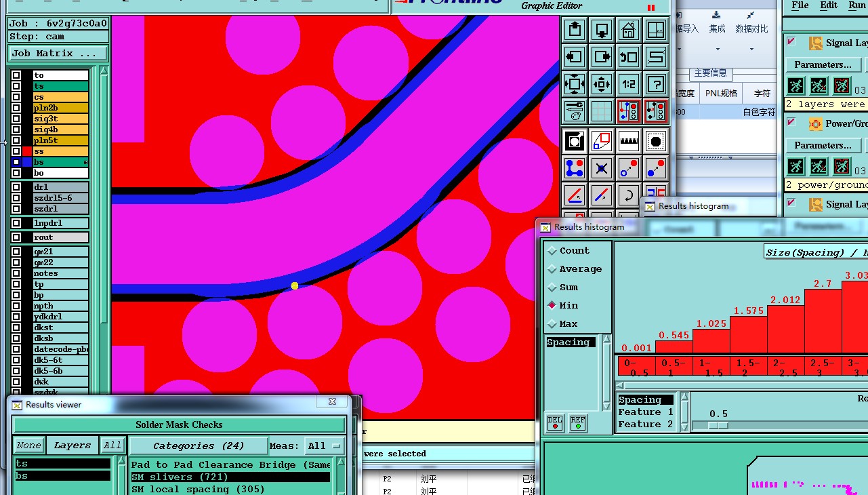Screen dimensions: 868x495
Task: Click the zoom in (expand arrows) icon
Action: pyautogui.click(x=575, y=84)
